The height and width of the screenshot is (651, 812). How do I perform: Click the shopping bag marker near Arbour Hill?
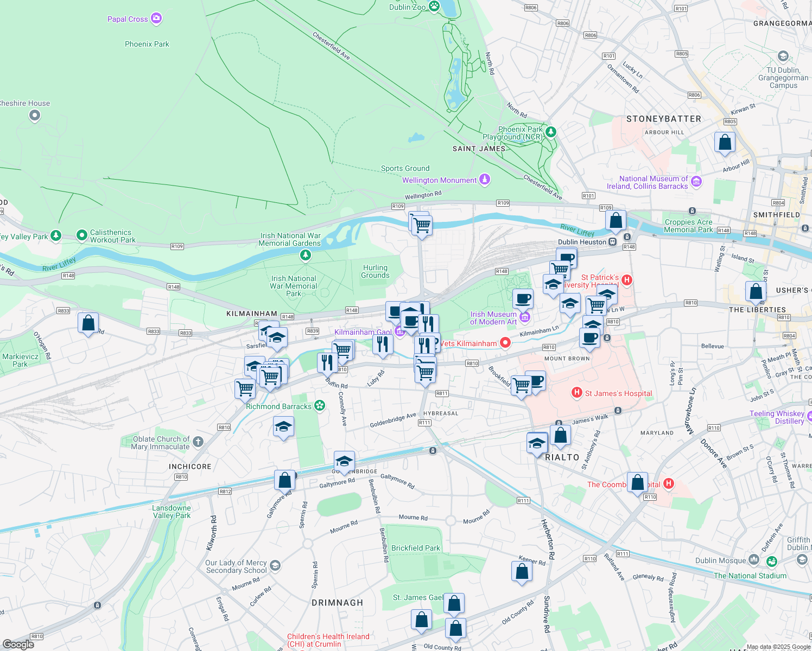coord(725,143)
